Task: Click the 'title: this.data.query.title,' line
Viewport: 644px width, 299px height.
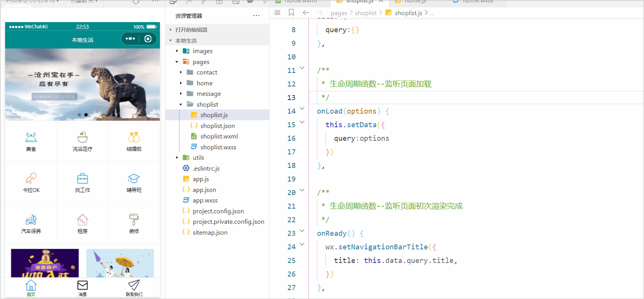Action: 395,261
